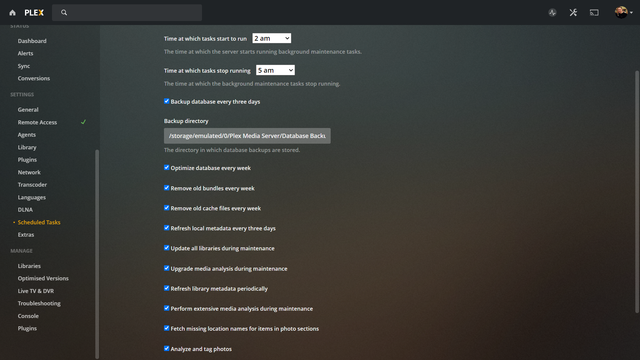
Task: Open Sync in the sidebar
Action: pyautogui.click(x=24, y=66)
